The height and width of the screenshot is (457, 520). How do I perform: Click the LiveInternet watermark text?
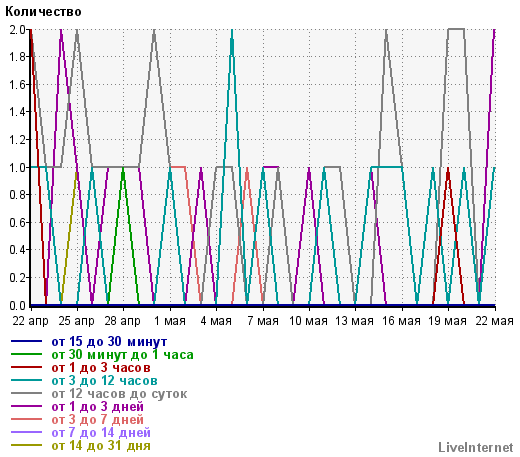(476, 447)
